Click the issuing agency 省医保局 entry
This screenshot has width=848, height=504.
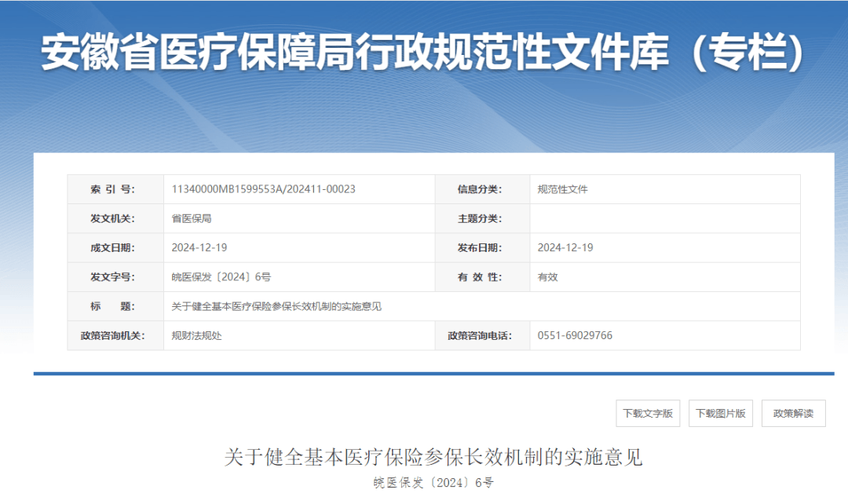tap(189, 218)
